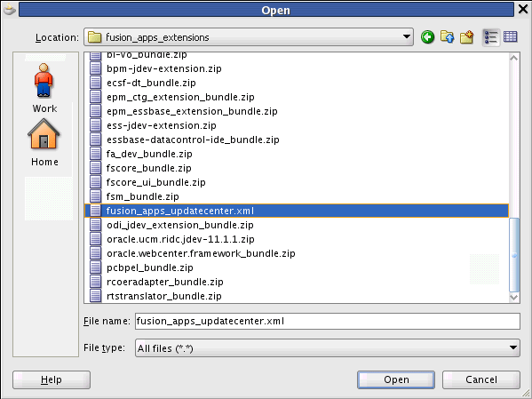The height and width of the screenshot is (399, 532).
Task: Click the file list vertical scrollbar thumb
Action: tap(514, 255)
